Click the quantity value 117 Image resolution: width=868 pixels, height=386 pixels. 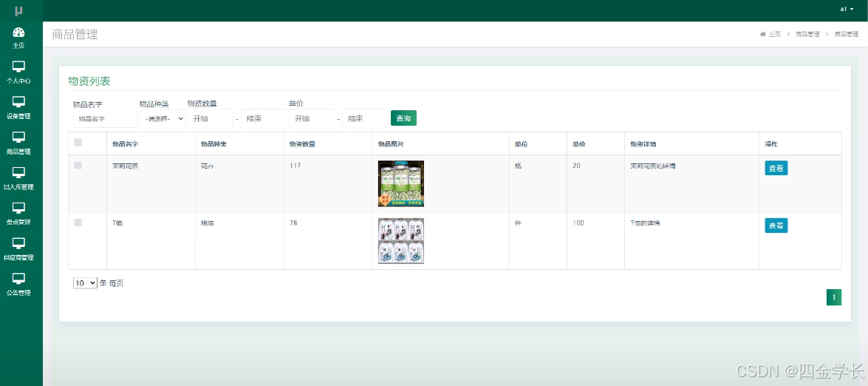(x=295, y=166)
